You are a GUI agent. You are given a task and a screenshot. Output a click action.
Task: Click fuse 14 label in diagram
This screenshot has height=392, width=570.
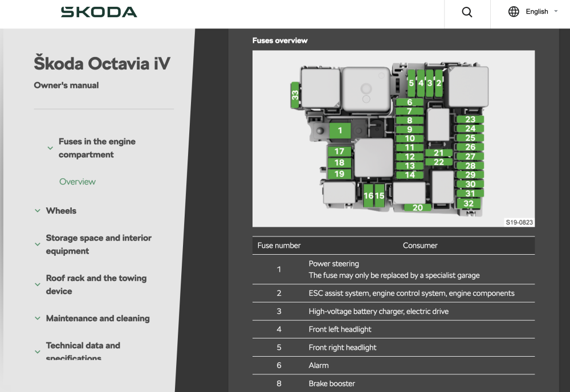pyautogui.click(x=410, y=175)
